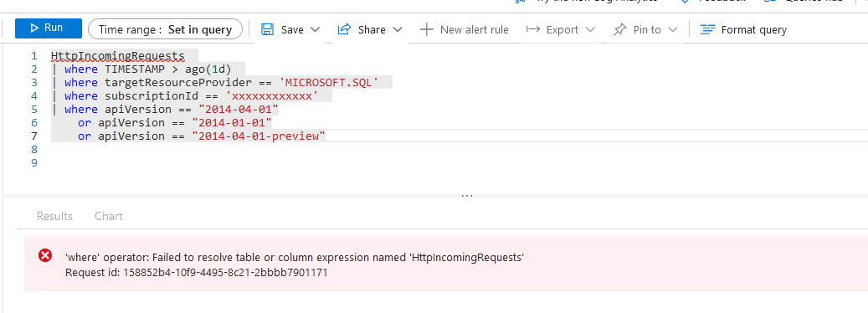This screenshot has width=868, height=313.
Task: Expand the Export dropdown chevron
Action: (590, 29)
